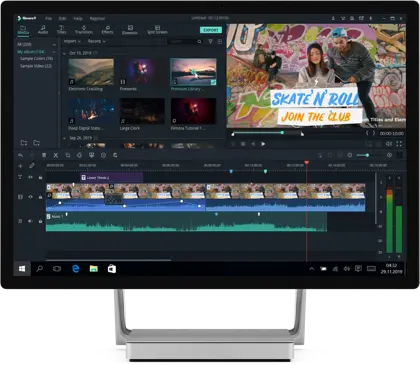The image size is (420, 365).
Task: Click the undo arrow icon
Action: (x=20, y=155)
